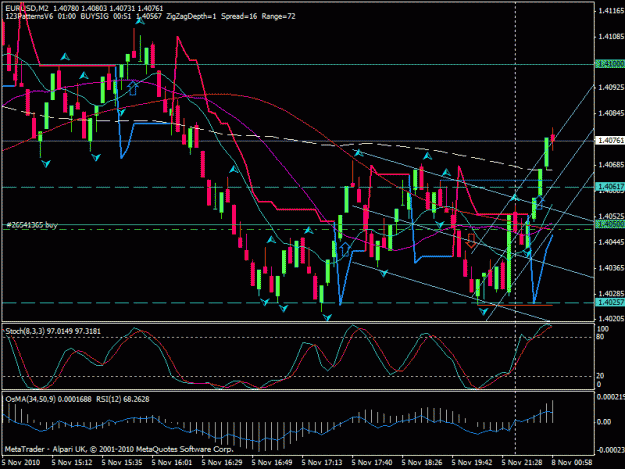Screen dimensions: 625x469
Task: Click the EURUSD,M2 chart title text
Action: click(x=28, y=8)
